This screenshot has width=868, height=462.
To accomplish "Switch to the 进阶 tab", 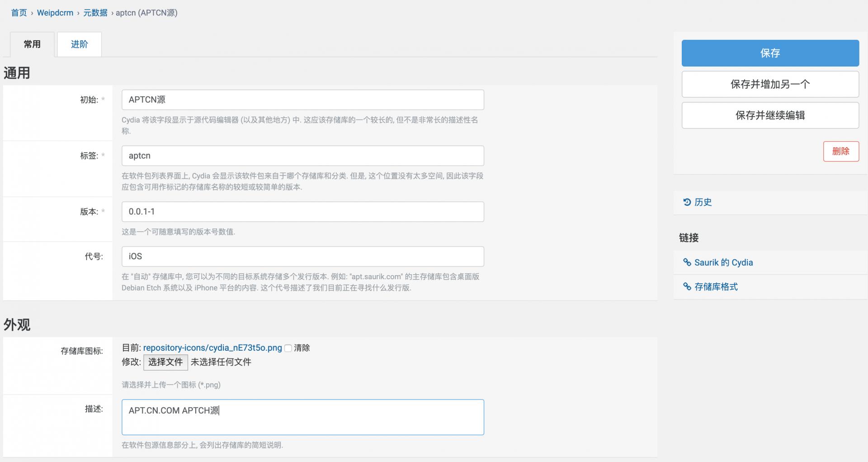I will pos(79,44).
